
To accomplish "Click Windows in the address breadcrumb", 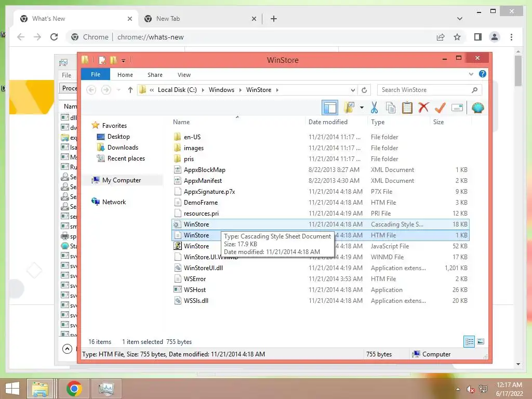I will tap(221, 90).
